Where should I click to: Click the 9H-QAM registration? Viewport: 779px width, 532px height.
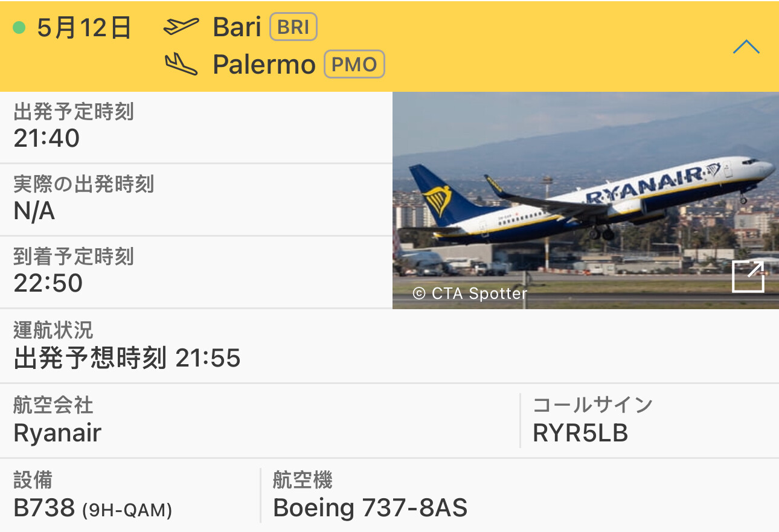(x=127, y=511)
